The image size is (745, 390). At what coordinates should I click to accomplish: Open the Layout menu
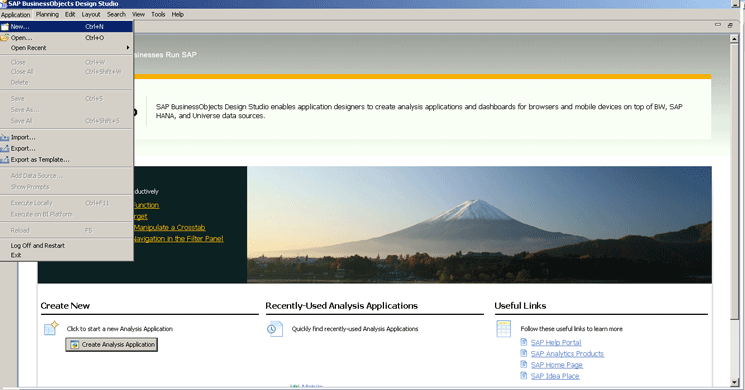pyautogui.click(x=91, y=14)
